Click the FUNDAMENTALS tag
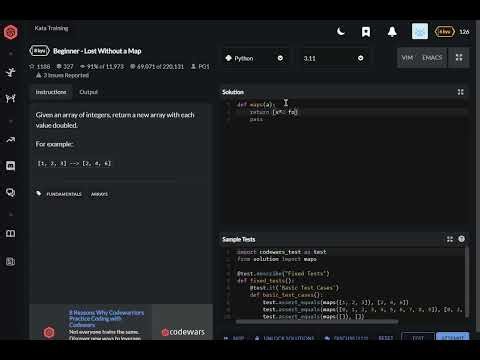 pyautogui.click(x=64, y=194)
